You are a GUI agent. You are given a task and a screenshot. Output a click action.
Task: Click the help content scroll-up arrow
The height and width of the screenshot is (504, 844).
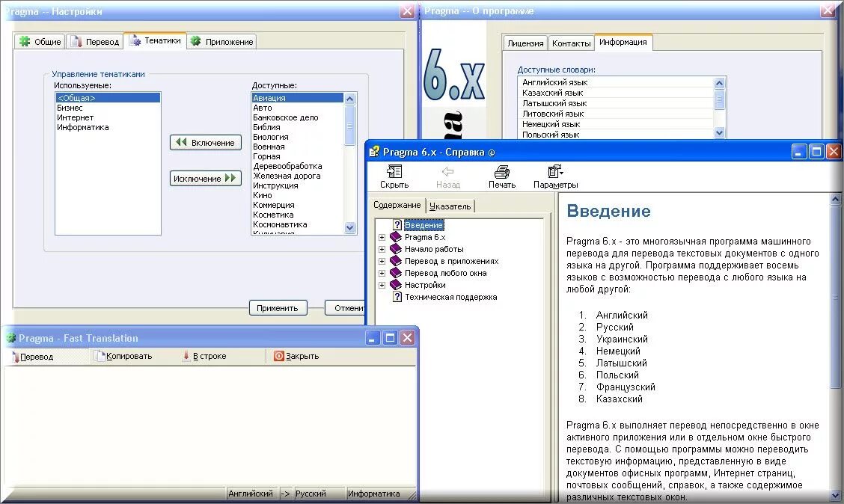835,199
